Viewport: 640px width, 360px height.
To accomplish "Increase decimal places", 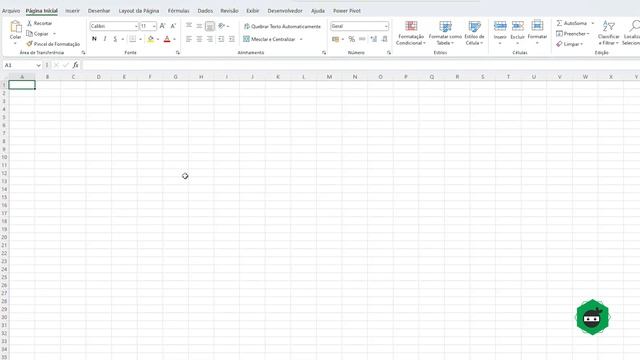I will [373, 39].
